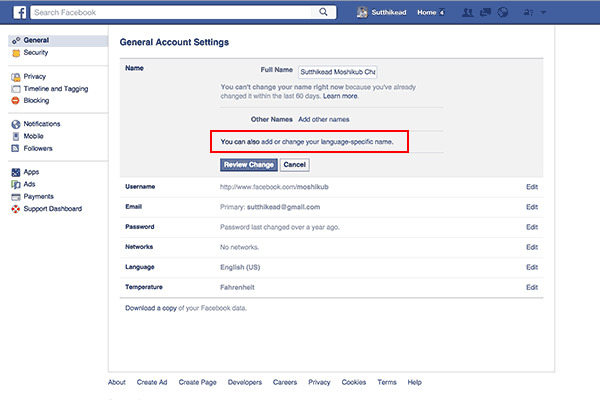600x400 pixels.
Task: Click Support Dashboard lifebuoy icon
Action: pos(16,209)
